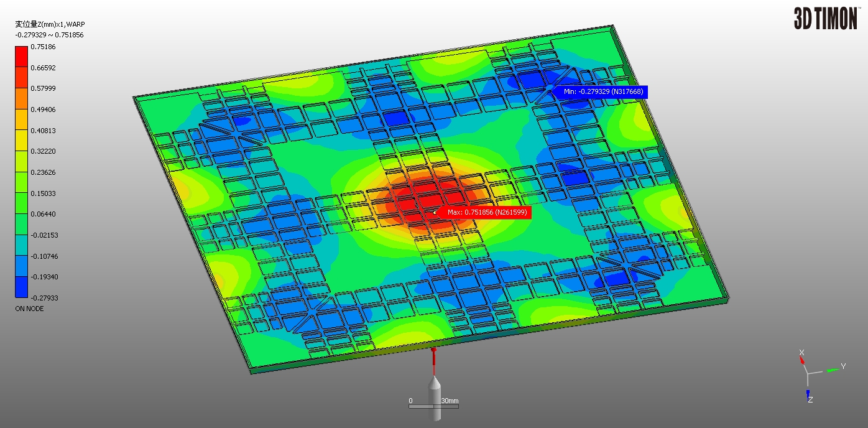The height and width of the screenshot is (428, 868).
Task: Click the top red legend color band
Action: point(21,57)
